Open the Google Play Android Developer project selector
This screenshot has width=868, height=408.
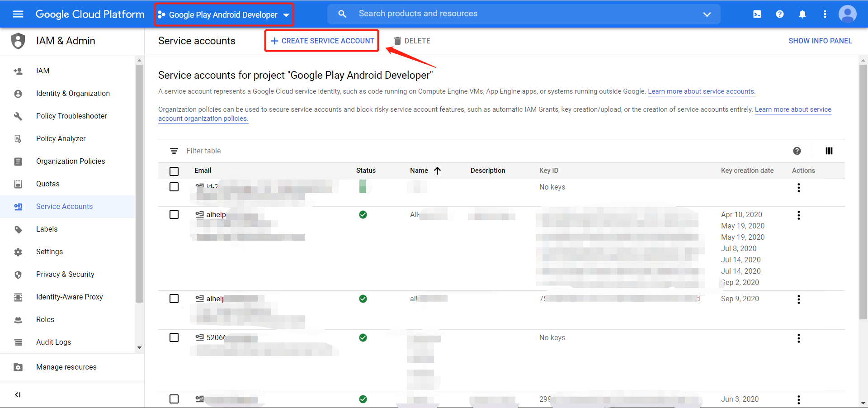point(224,14)
